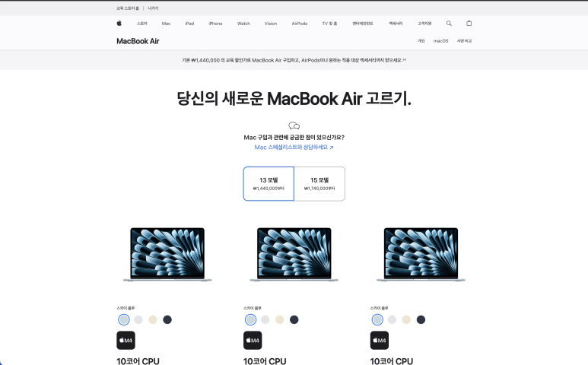This screenshot has width=588, height=365.
Task: Choose silver color on right card
Action: [x=392, y=319]
